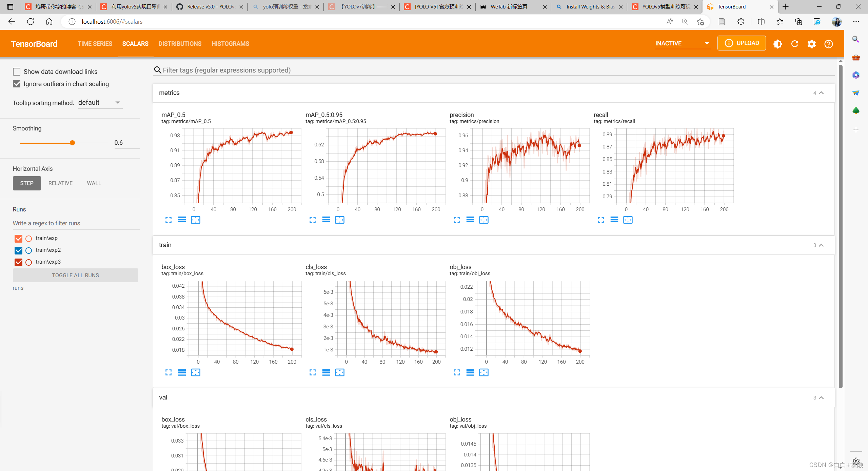The image size is (868, 471).
Task: Enable Show data download links
Action: point(17,71)
